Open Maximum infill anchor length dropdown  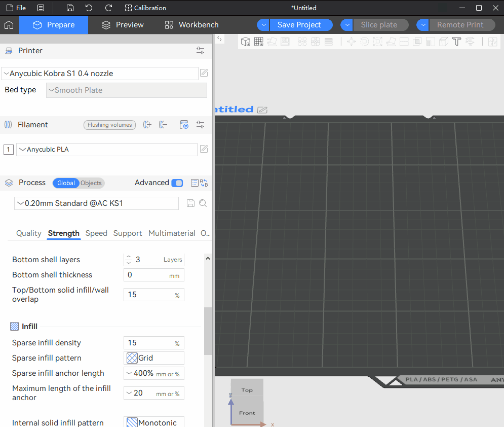[154, 393]
